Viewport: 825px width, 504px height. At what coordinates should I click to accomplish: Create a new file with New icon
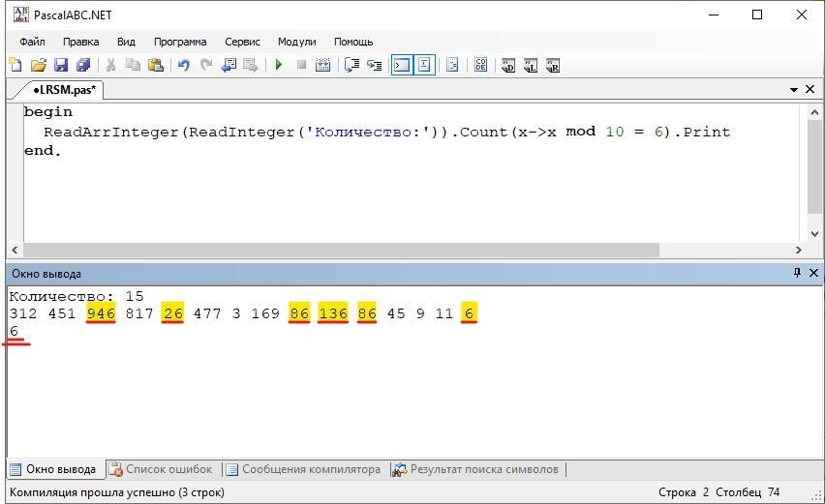tap(15, 65)
